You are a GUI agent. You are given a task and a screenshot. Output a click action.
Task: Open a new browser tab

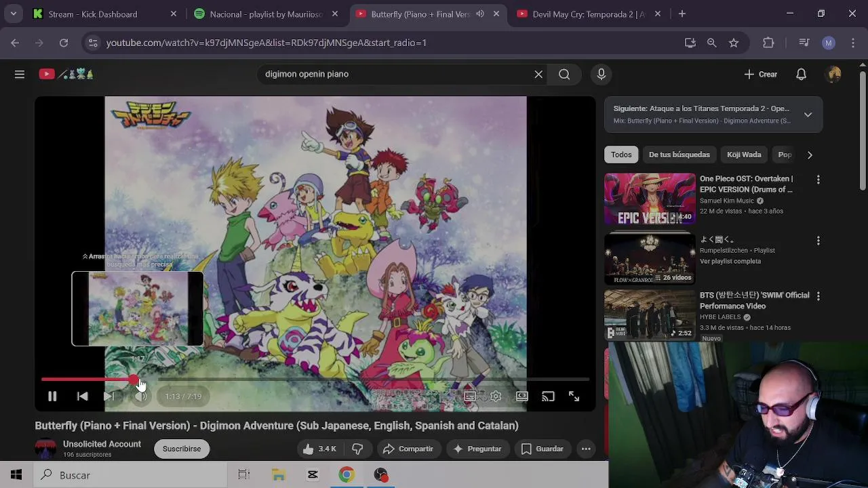click(x=682, y=14)
